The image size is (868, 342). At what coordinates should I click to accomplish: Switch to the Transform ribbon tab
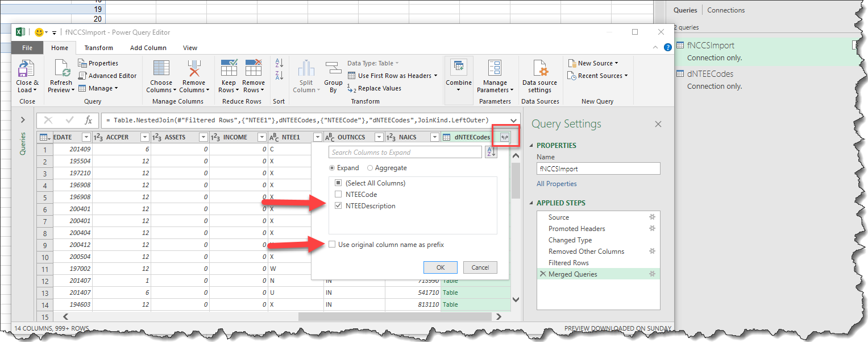click(x=98, y=47)
